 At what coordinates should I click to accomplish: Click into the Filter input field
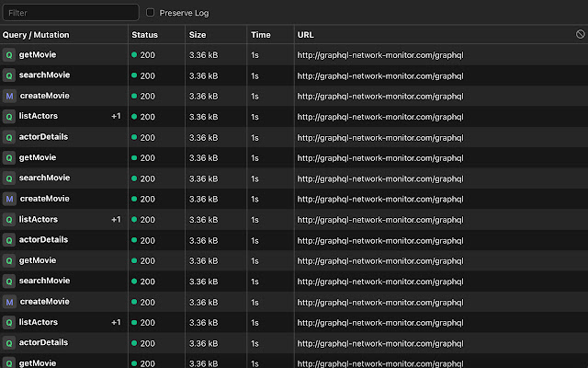click(71, 13)
